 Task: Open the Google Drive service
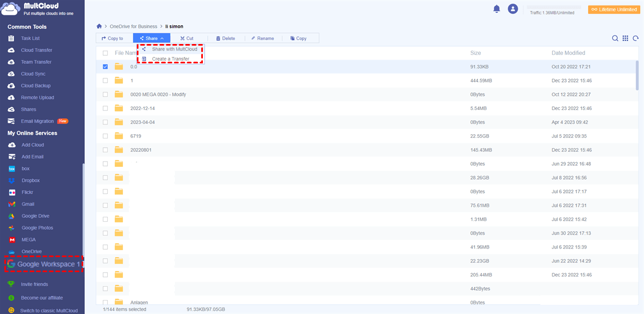tap(35, 216)
